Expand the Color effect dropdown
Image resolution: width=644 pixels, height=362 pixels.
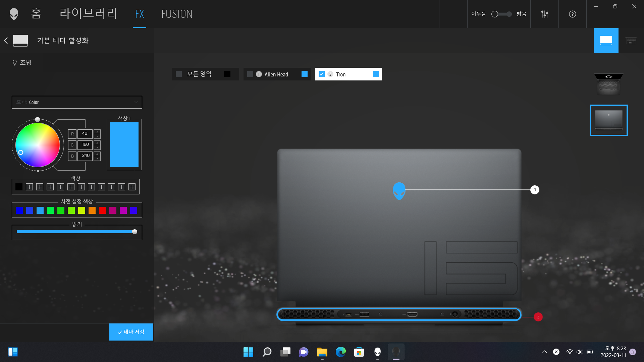(77, 102)
